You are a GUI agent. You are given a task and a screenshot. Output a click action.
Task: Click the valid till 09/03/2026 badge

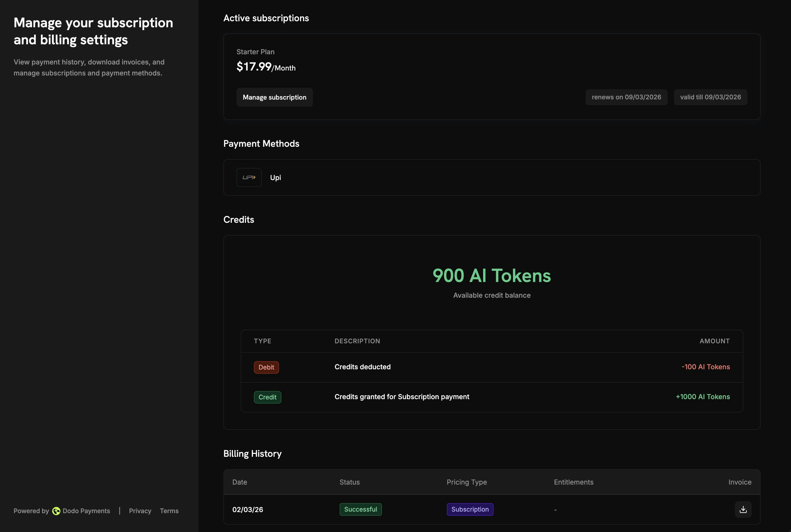click(x=710, y=97)
